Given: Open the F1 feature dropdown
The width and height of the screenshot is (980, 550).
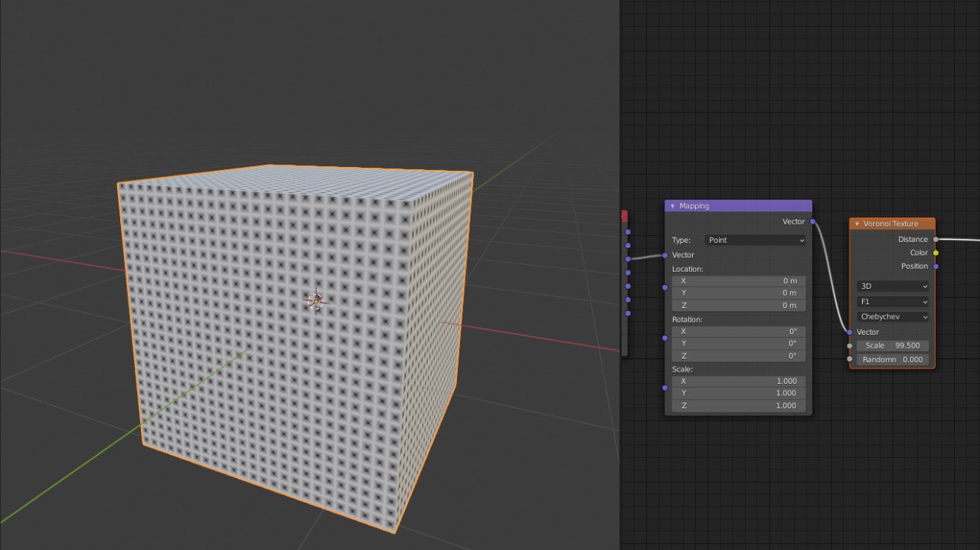Looking at the screenshot, I should pyautogui.click(x=893, y=302).
